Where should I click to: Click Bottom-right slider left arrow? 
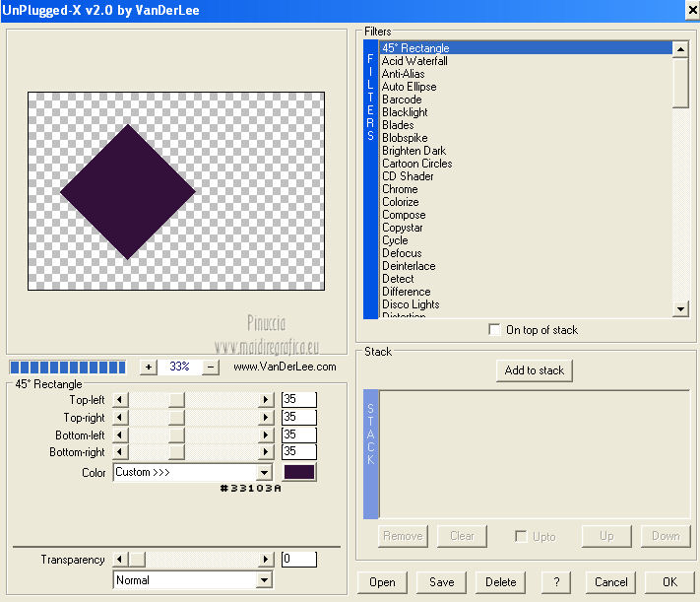coord(120,451)
